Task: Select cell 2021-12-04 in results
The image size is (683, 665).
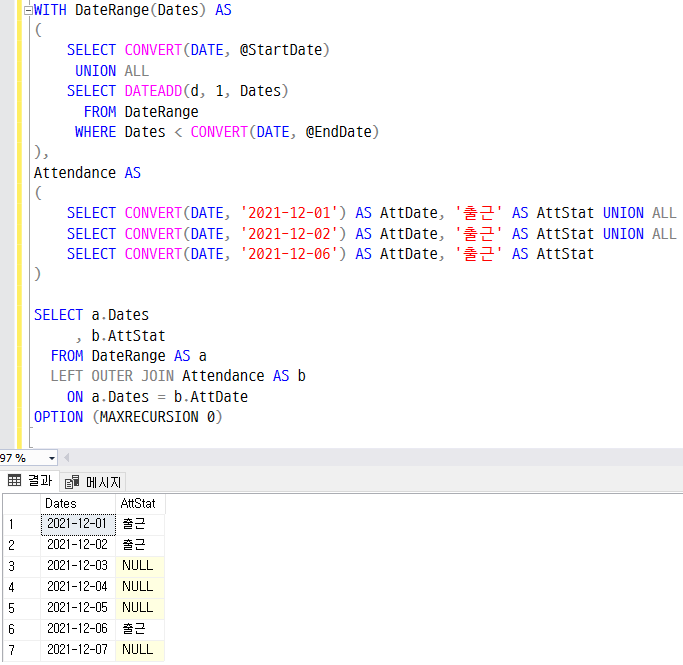Action: click(x=78, y=587)
